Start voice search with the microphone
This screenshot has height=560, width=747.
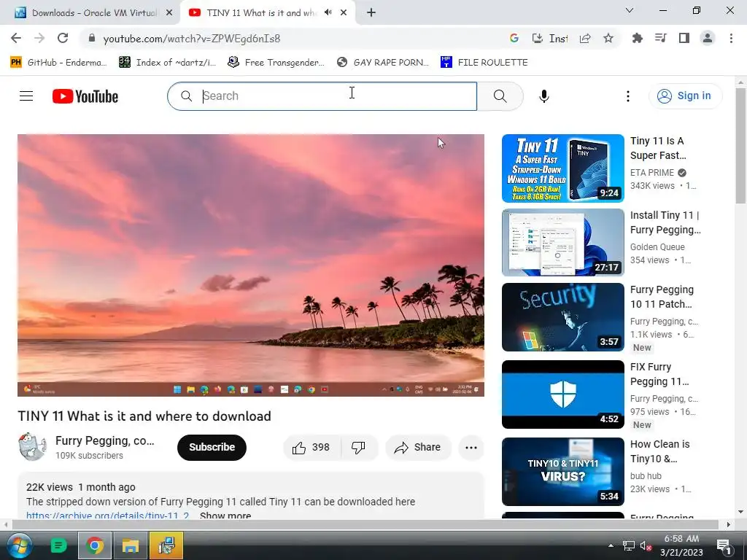pos(543,96)
